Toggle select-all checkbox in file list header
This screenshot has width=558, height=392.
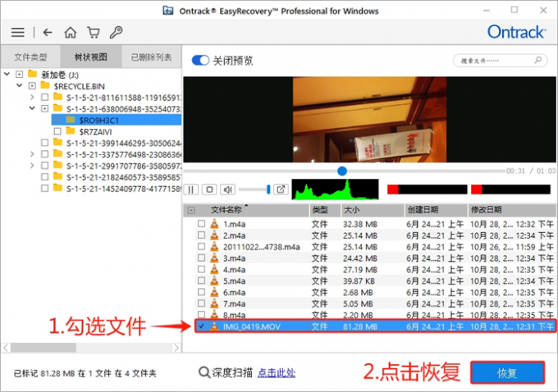point(191,211)
